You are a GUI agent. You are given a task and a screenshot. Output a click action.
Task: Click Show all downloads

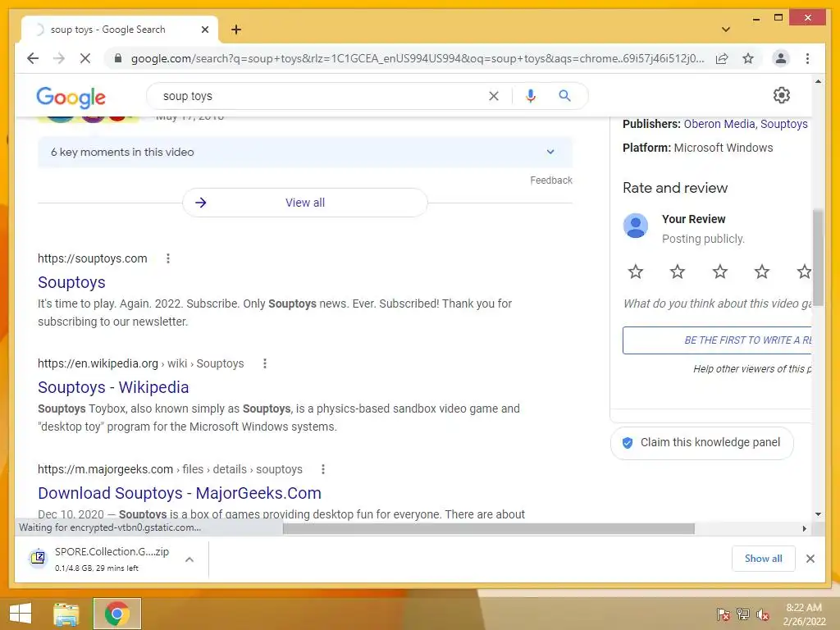click(763, 558)
